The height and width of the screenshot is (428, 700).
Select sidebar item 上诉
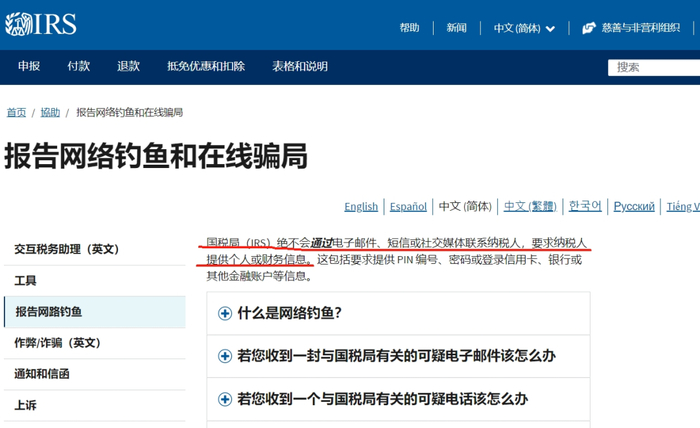(x=95, y=405)
